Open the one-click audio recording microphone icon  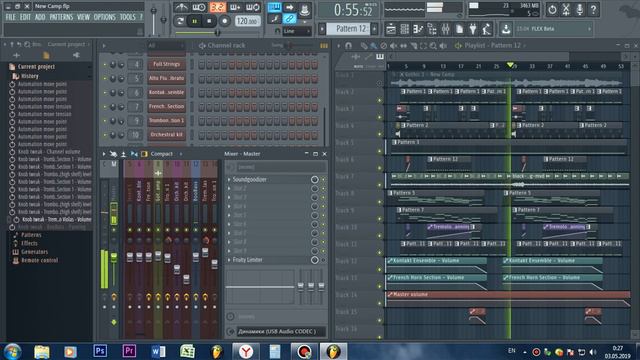click(x=579, y=9)
